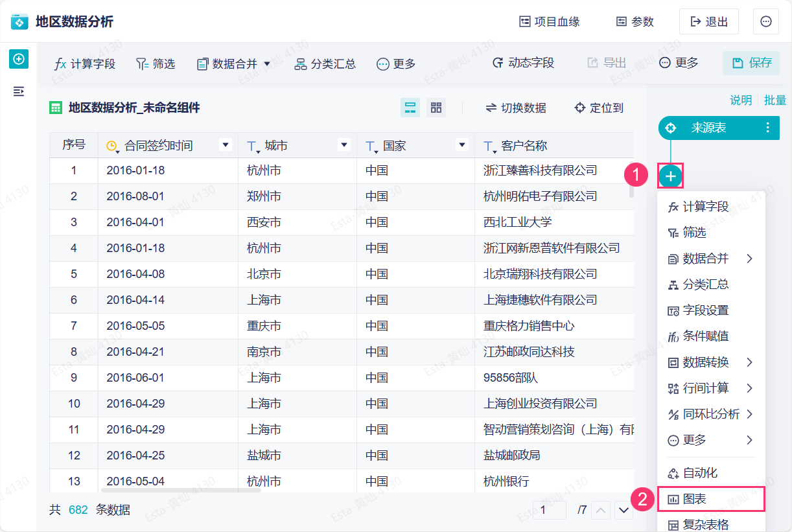
Task: Click the clock type icon of 合同签约时间
Action: (x=113, y=146)
